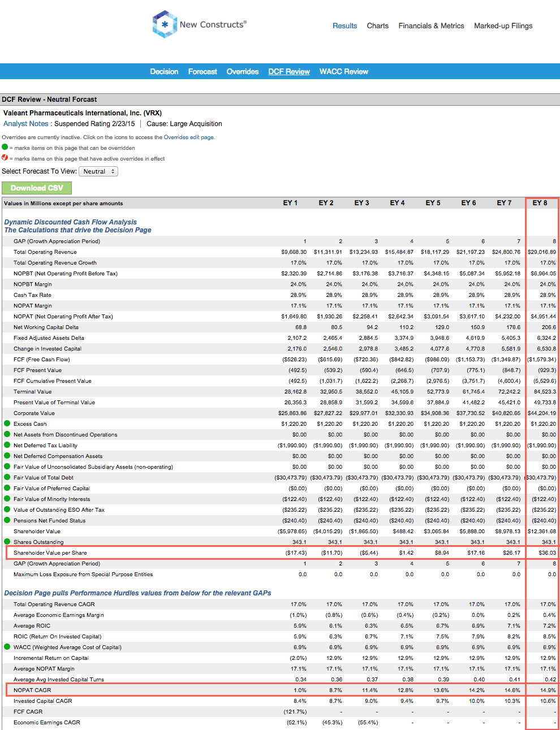Click the green legend dot for overridable items
Screen dimensions: 560x730
[5, 147]
